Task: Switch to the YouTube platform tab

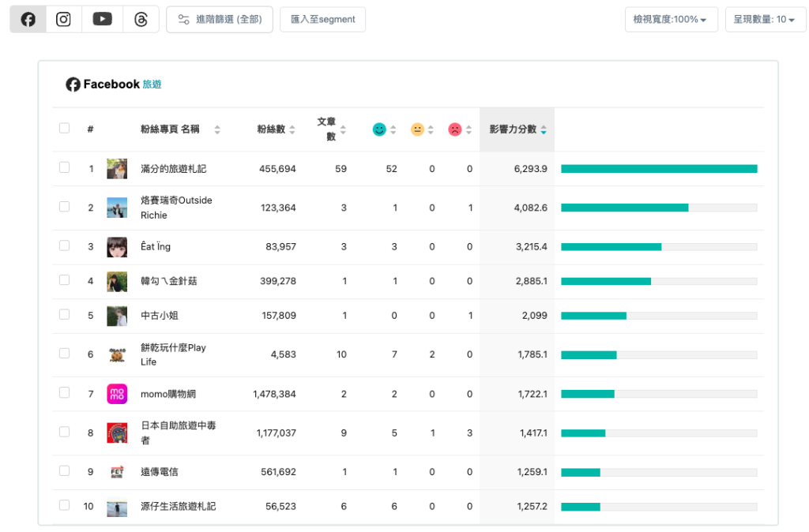Action: [x=102, y=20]
